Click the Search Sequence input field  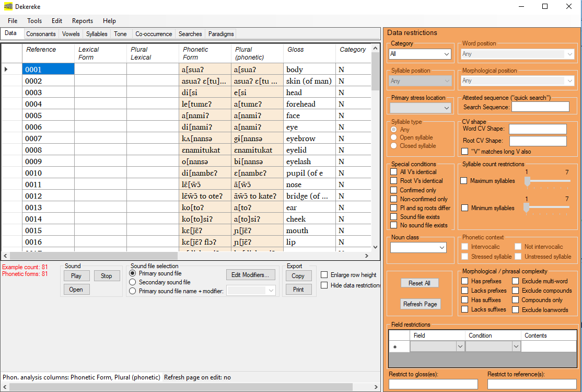click(540, 107)
